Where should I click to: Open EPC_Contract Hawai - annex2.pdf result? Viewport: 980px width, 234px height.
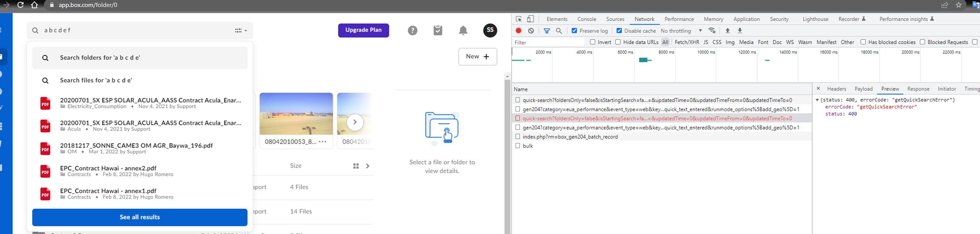click(x=139, y=171)
